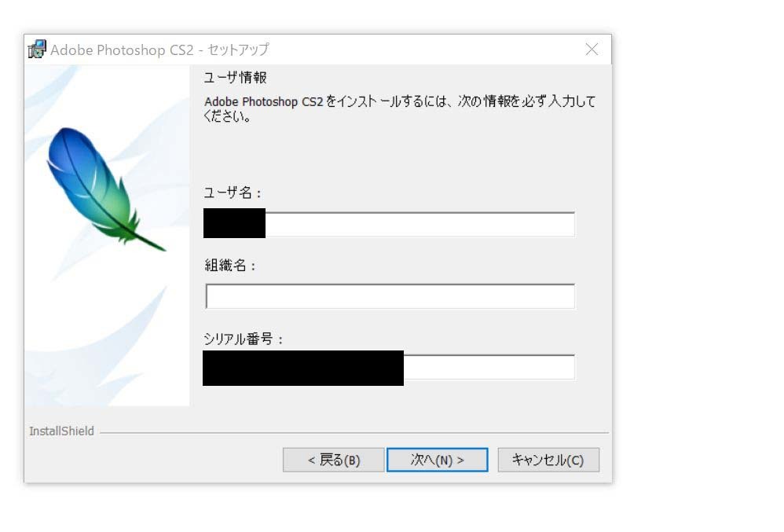Focus the empty 組織名 text field
The height and width of the screenshot is (532, 784).
pyautogui.click(x=390, y=296)
